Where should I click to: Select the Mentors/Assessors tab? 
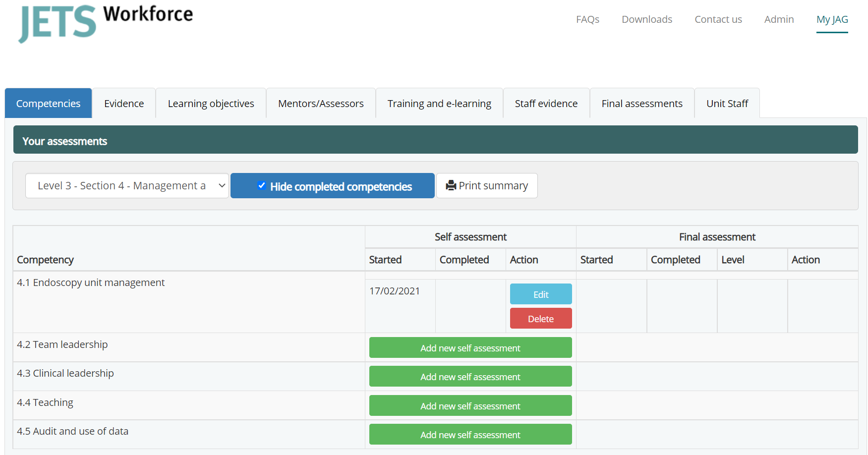point(321,104)
